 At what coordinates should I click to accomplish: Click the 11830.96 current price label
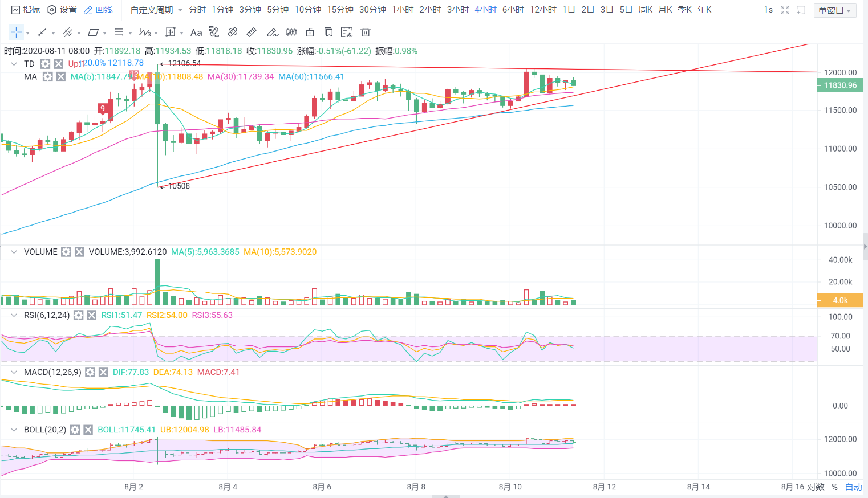(840, 85)
